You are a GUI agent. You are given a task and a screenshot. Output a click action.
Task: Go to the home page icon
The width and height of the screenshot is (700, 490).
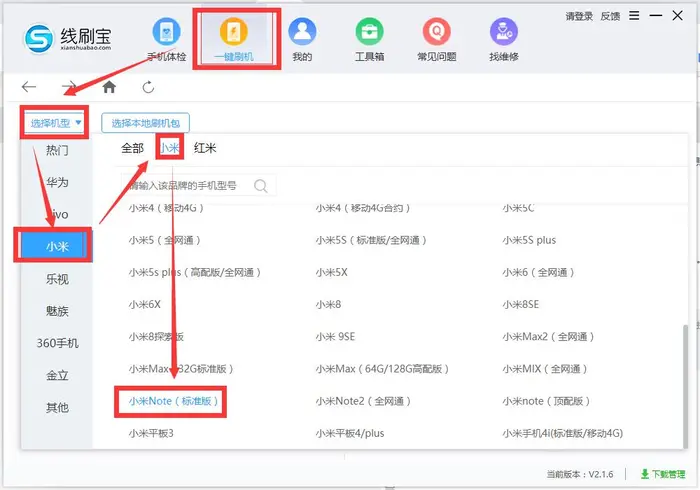tap(109, 87)
